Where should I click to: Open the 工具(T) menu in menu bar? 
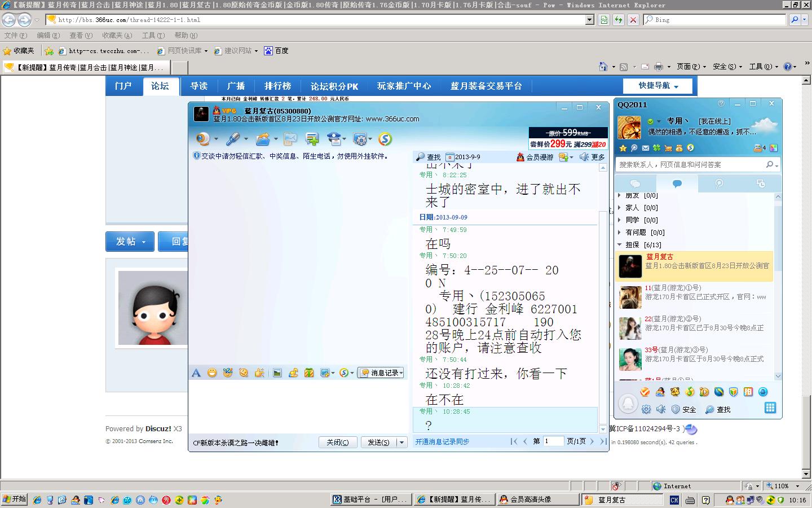tap(153, 36)
